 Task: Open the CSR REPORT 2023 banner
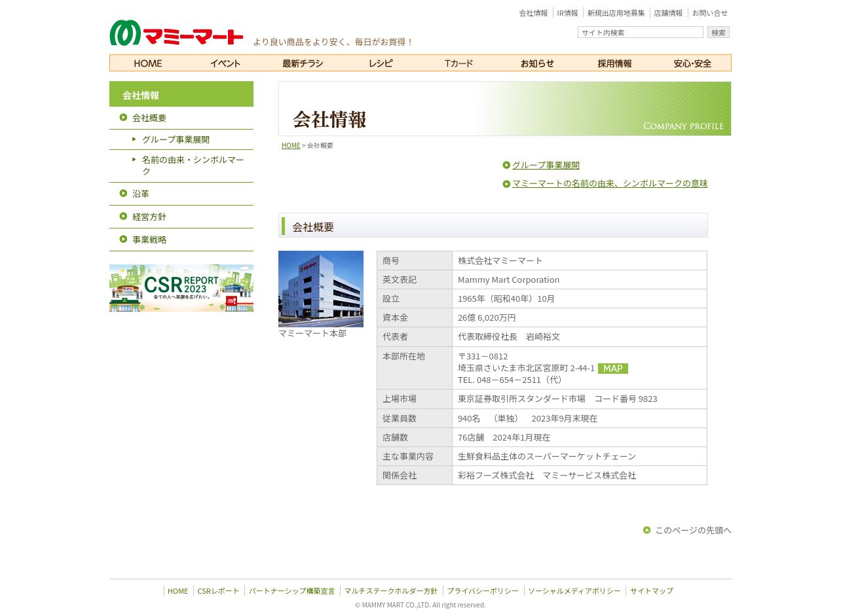[181, 288]
